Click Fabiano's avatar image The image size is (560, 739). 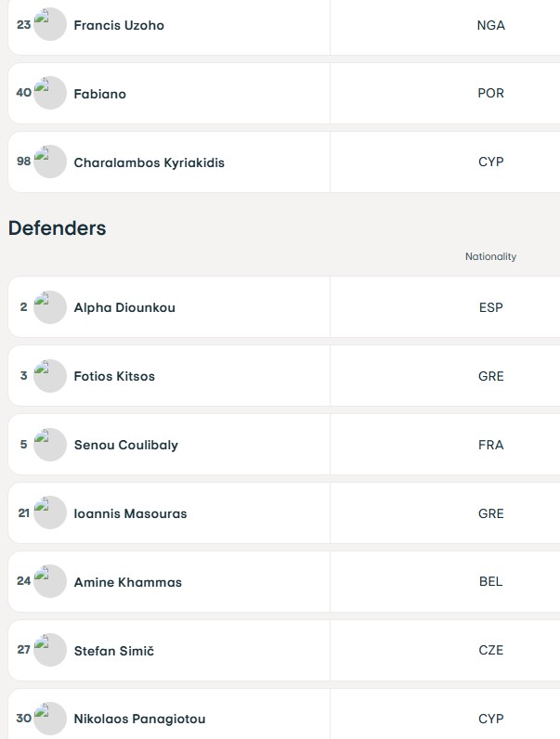tap(50, 94)
